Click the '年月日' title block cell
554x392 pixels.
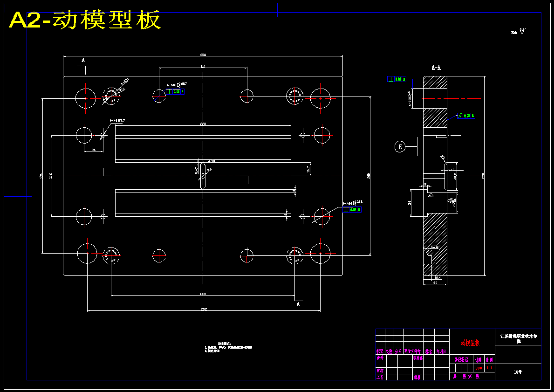click(441, 351)
